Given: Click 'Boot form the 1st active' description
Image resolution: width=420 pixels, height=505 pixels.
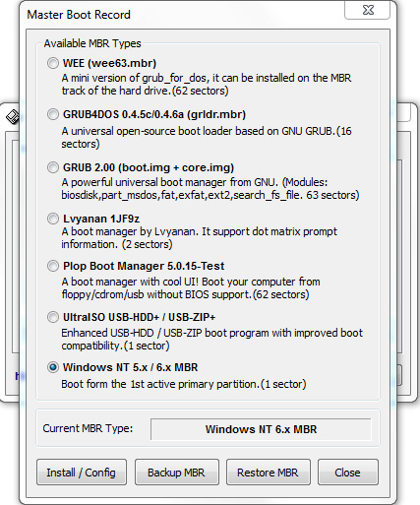Looking at the screenshot, I should 184,384.
